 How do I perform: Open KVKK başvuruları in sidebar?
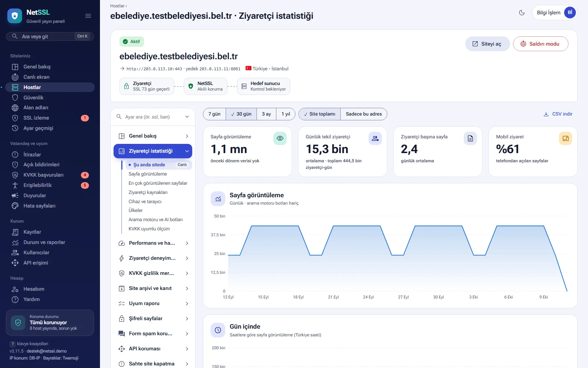pyautogui.click(x=50, y=175)
